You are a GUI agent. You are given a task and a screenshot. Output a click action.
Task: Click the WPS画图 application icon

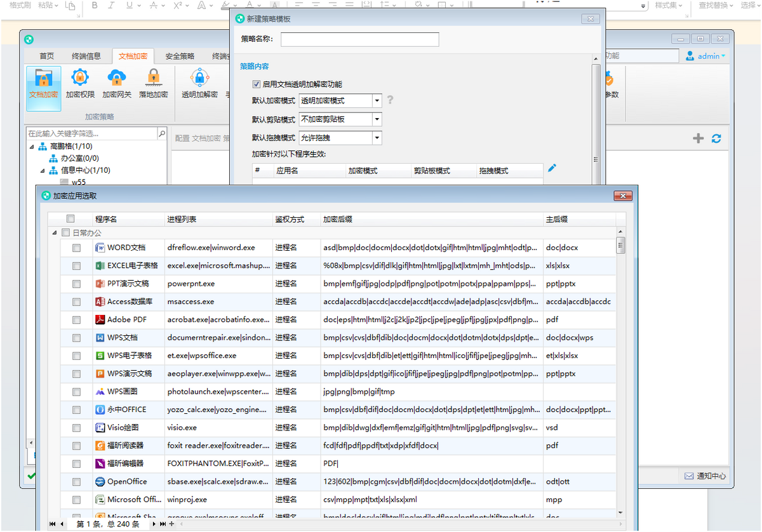100,392
